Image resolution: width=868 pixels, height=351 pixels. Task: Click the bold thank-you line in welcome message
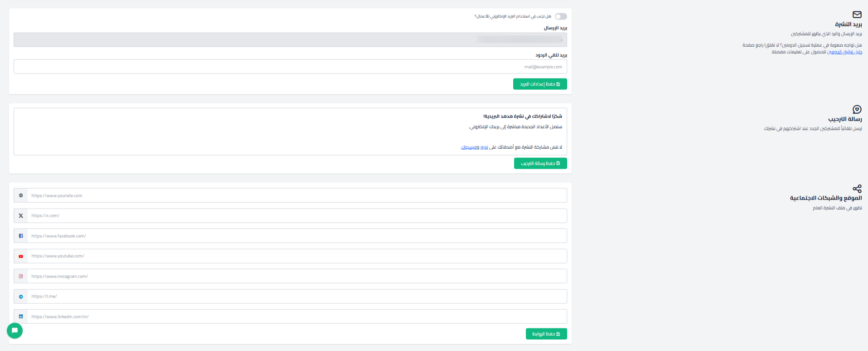(x=523, y=117)
